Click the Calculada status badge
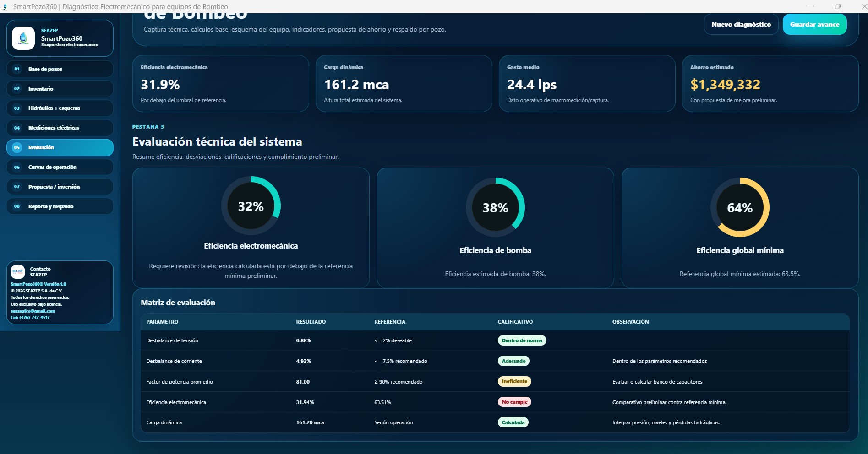The image size is (868, 454). pyautogui.click(x=513, y=422)
